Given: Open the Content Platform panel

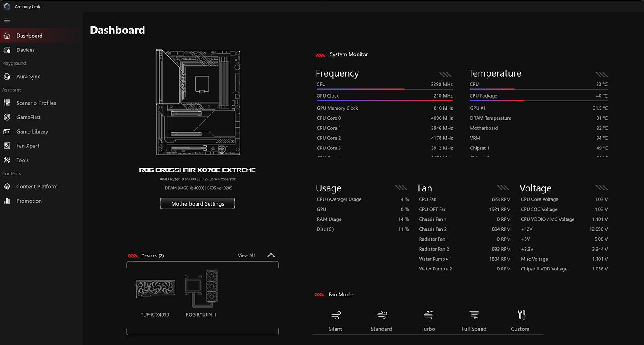Looking at the screenshot, I should click(36, 186).
